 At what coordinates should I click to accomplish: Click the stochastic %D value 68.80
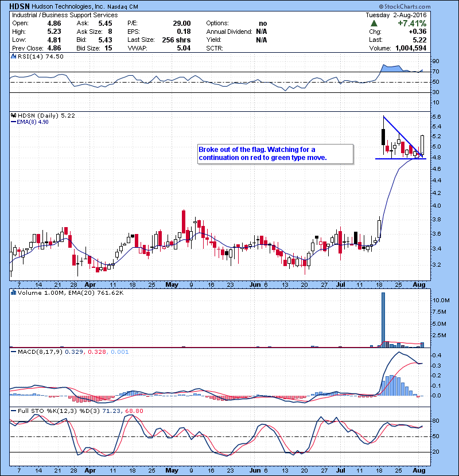[x=134, y=411]
